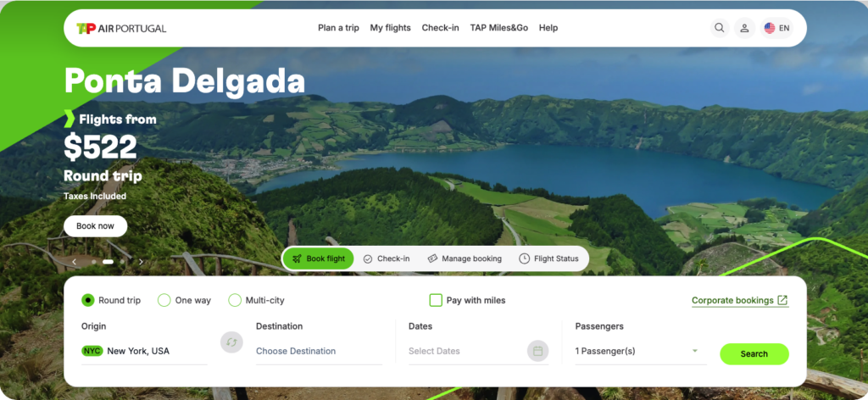Enable the Pay with miles checkbox
Image resolution: width=868 pixels, height=400 pixels.
[436, 300]
